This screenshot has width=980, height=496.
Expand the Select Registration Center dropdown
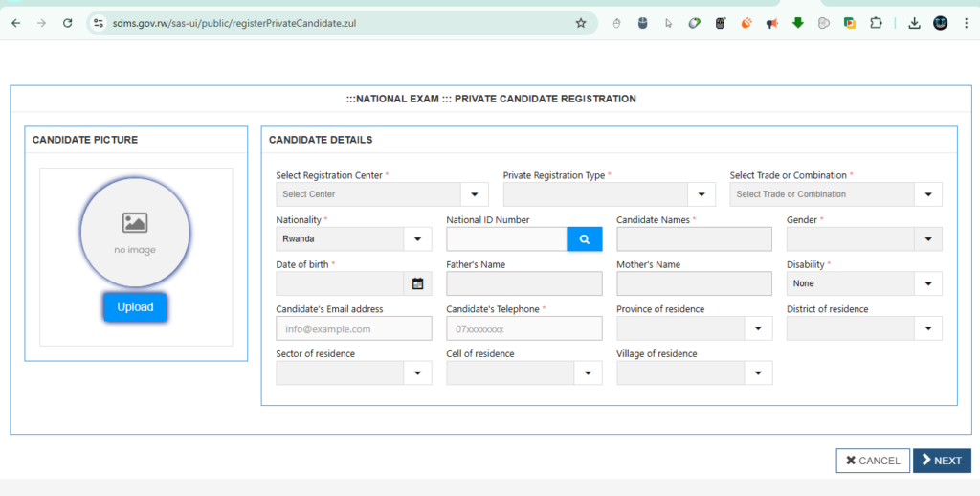474,194
